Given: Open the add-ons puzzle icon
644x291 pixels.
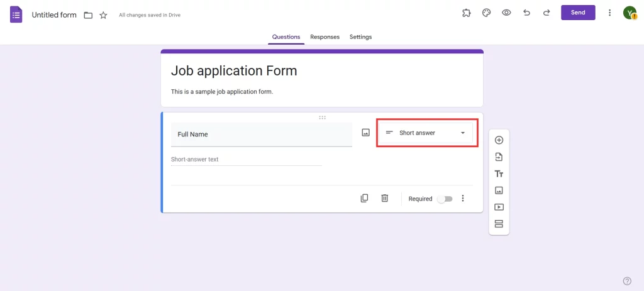Looking at the screenshot, I should (466, 13).
